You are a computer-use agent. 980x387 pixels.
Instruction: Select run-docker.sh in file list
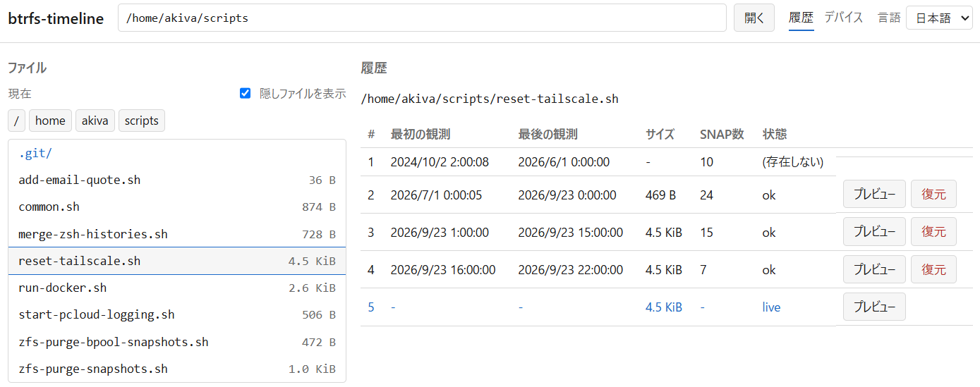177,288
